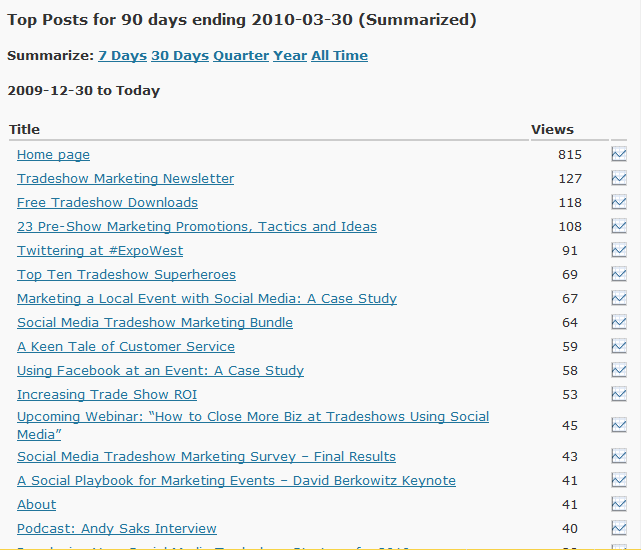Open stats graph icon for About page
The image size is (641, 550).
pyautogui.click(x=619, y=504)
